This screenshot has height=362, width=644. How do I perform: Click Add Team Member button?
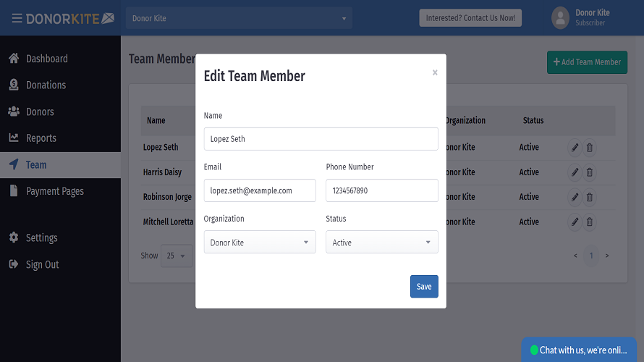(x=587, y=62)
